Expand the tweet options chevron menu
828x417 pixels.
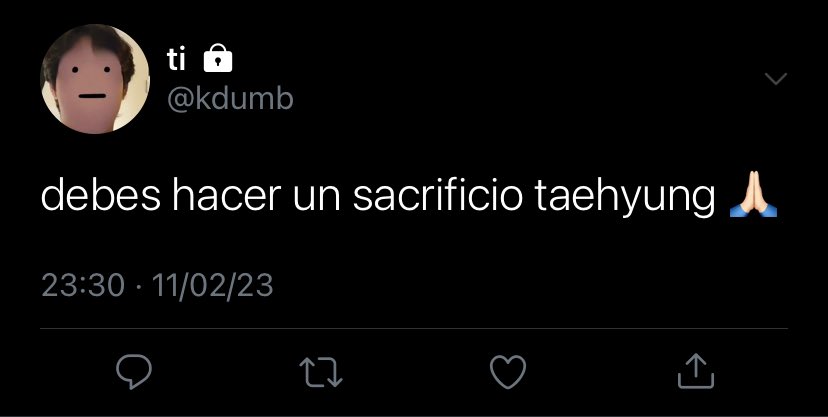tap(776, 79)
